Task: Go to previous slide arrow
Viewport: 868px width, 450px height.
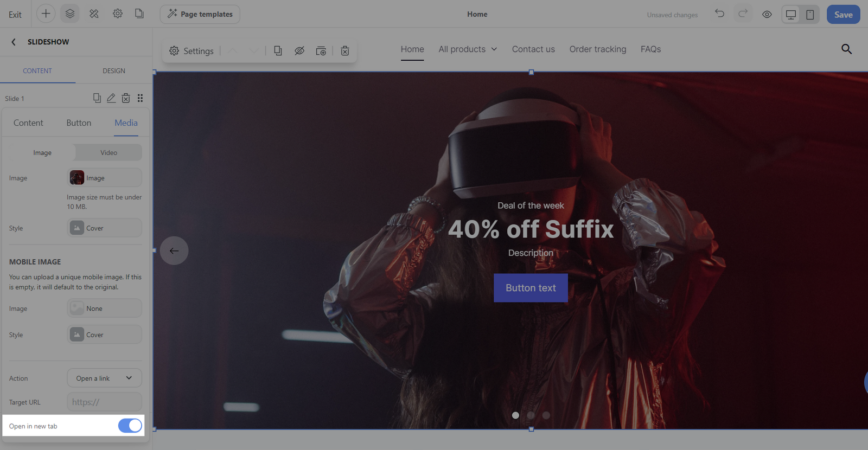Action: pyautogui.click(x=174, y=250)
